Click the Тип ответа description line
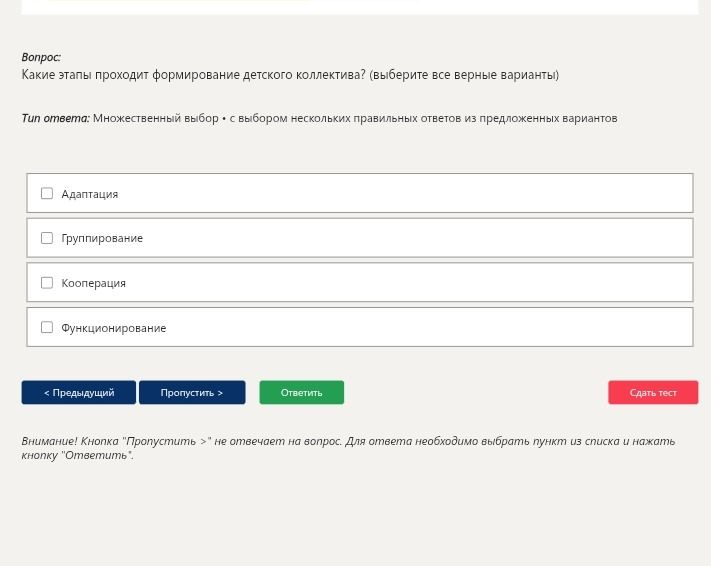The image size is (711, 566). (x=319, y=118)
